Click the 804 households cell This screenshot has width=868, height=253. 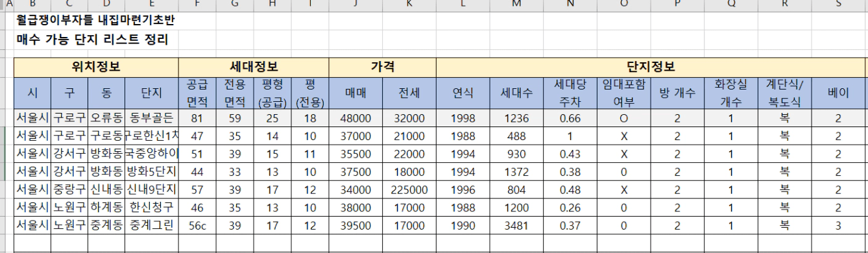click(x=516, y=190)
